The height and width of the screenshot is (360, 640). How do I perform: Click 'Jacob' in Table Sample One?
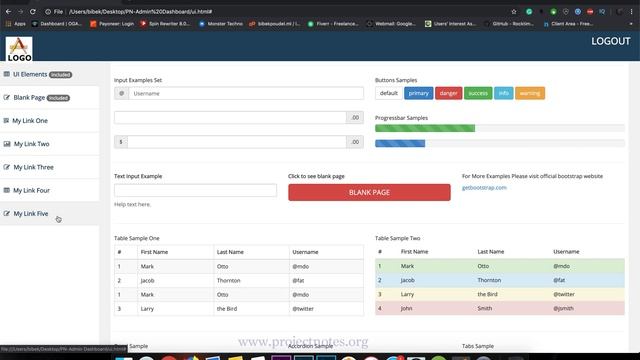(147, 280)
